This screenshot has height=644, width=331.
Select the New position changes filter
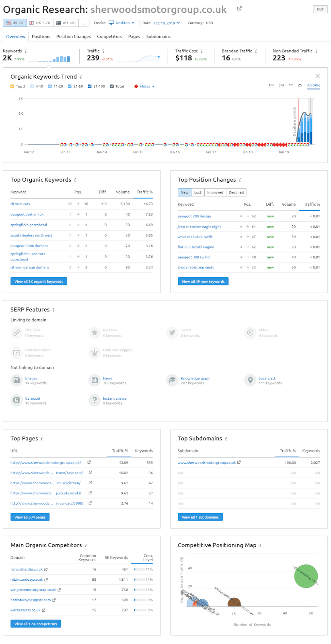[185, 192]
